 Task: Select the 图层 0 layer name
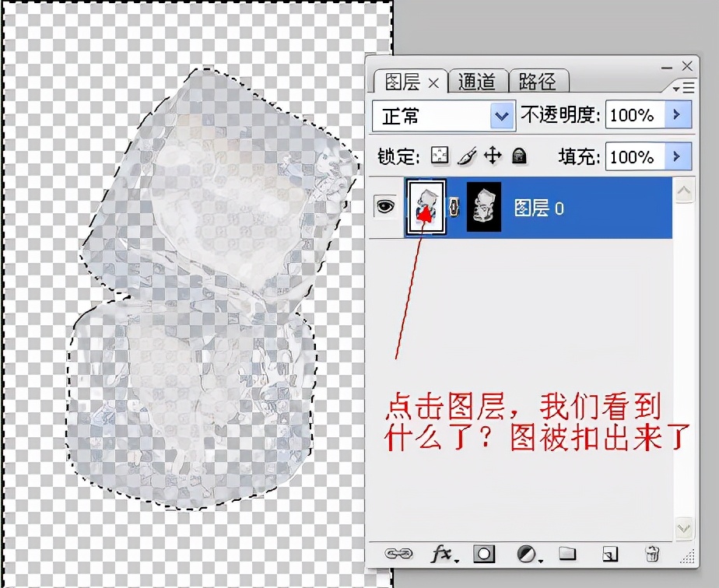tap(540, 208)
